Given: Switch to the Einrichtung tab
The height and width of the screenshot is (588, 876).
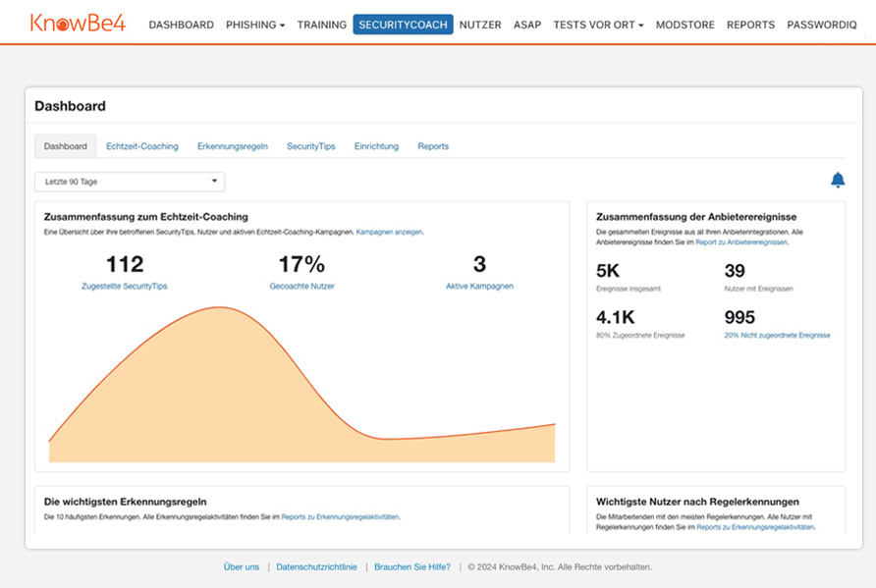Looking at the screenshot, I should tap(376, 146).
